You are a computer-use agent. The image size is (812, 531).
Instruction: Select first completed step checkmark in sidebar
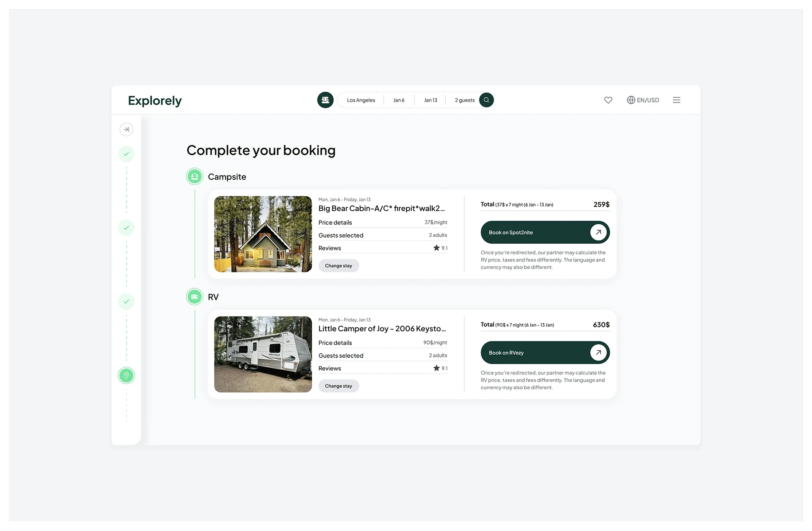[x=126, y=154]
